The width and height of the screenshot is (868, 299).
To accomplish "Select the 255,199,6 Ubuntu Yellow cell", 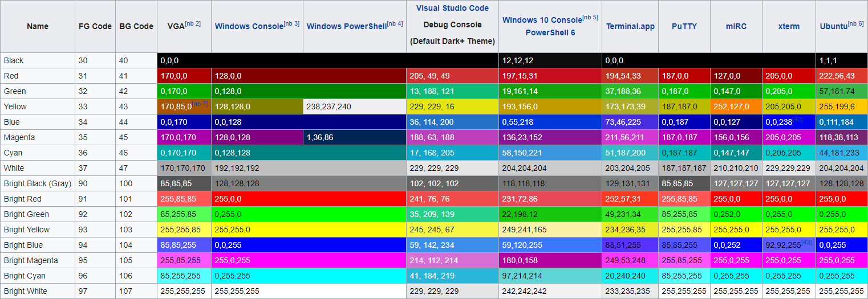I will click(842, 107).
